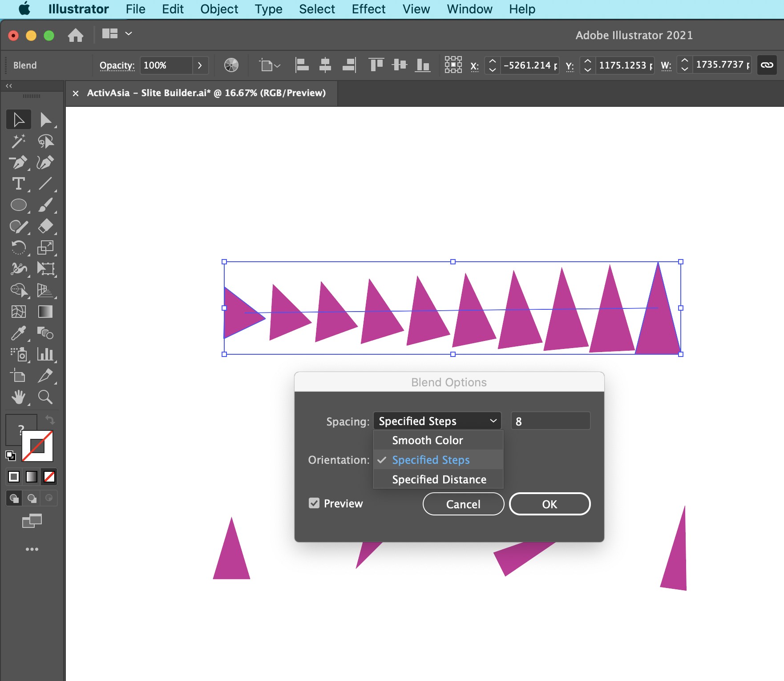Click the specified steps value field

[x=550, y=421]
